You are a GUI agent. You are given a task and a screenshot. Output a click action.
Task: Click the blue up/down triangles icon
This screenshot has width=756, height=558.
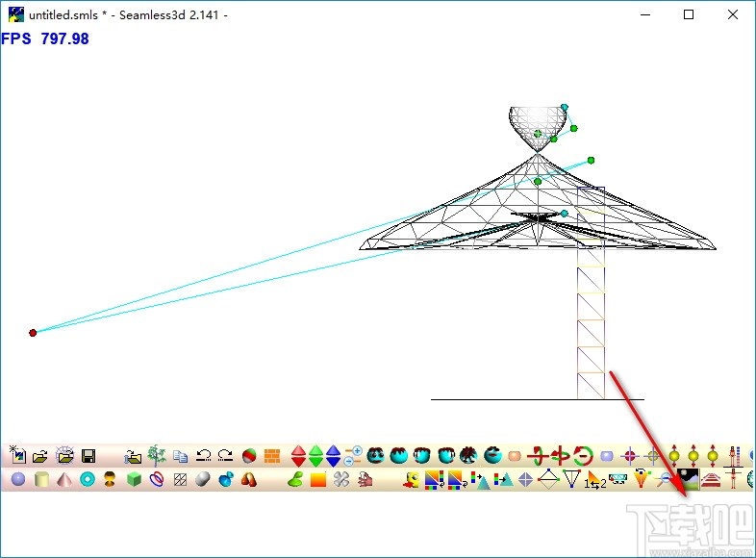(x=333, y=456)
